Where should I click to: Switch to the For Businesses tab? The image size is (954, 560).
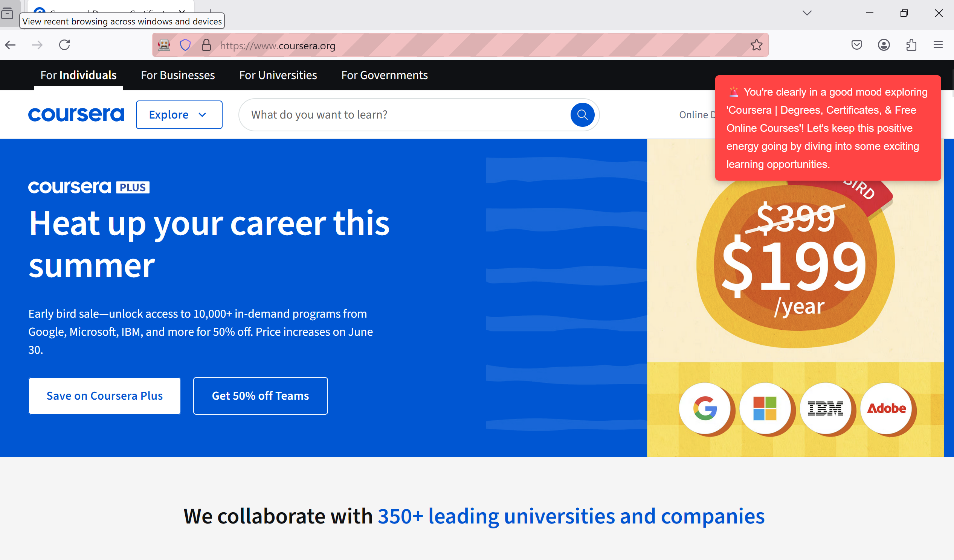(177, 75)
